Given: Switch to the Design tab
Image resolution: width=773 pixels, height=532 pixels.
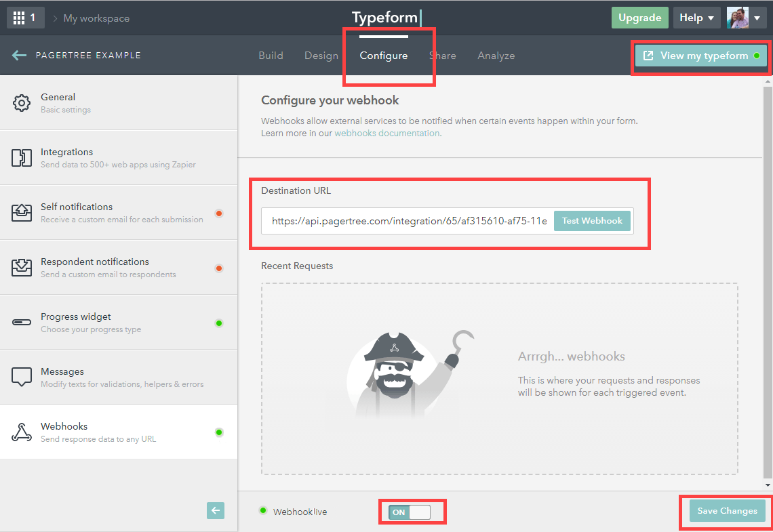Looking at the screenshot, I should point(321,56).
